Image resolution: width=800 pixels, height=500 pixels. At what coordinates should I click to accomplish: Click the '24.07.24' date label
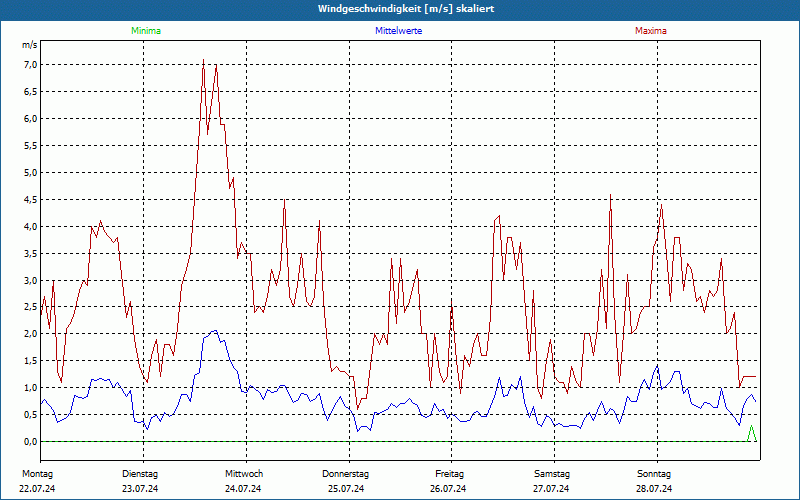[243, 489]
